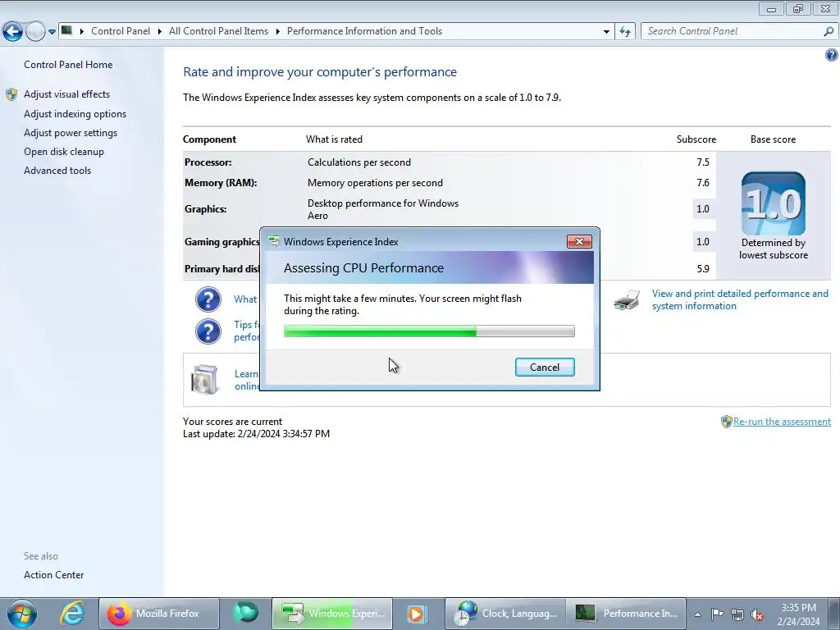Open Adjust indexing options
This screenshot has width=840, height=630.
(75, 114)
